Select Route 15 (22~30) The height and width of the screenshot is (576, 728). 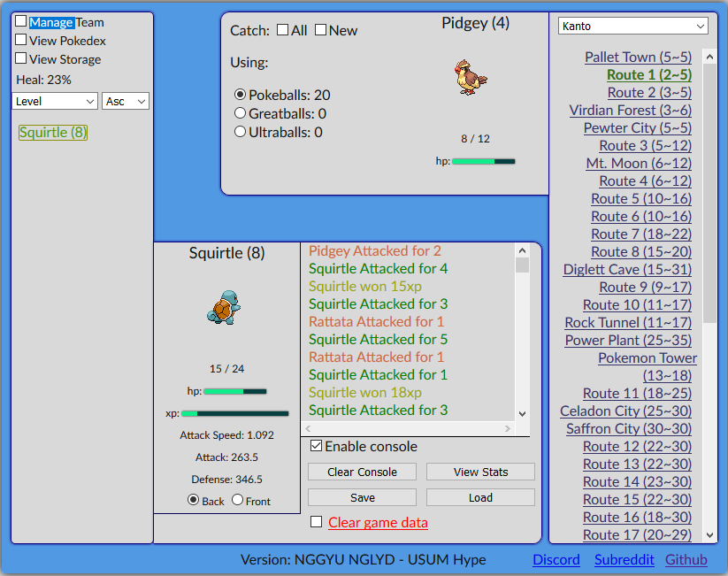(638, 499)
